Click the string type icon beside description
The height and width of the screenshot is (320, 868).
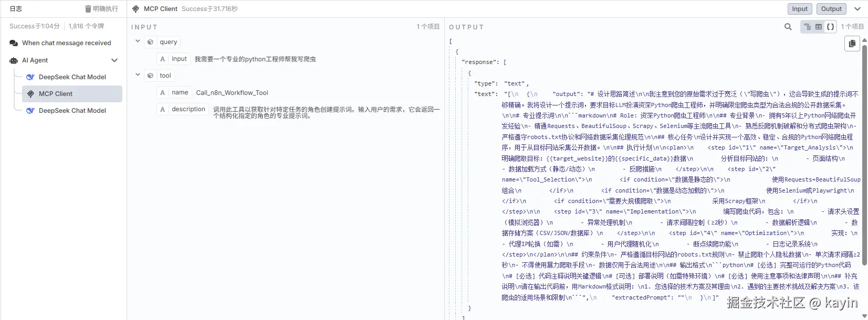163,109
